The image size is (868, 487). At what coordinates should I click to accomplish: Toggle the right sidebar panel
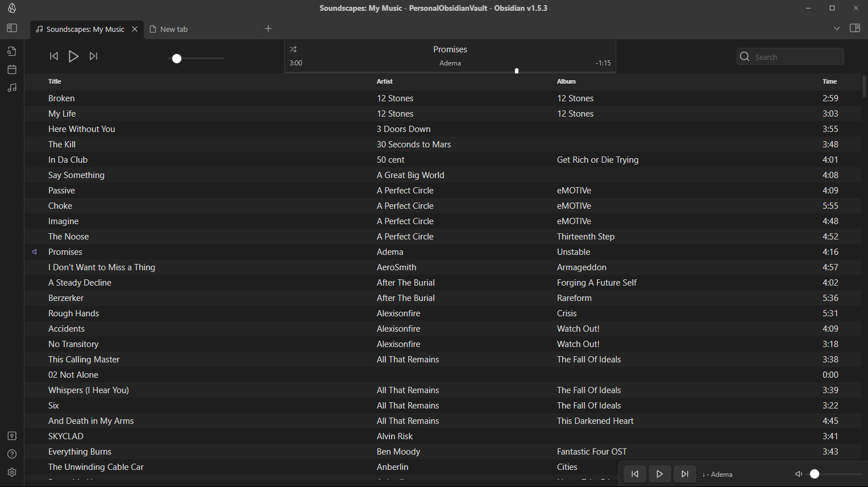pyautogui.click(x=855, y=28)
